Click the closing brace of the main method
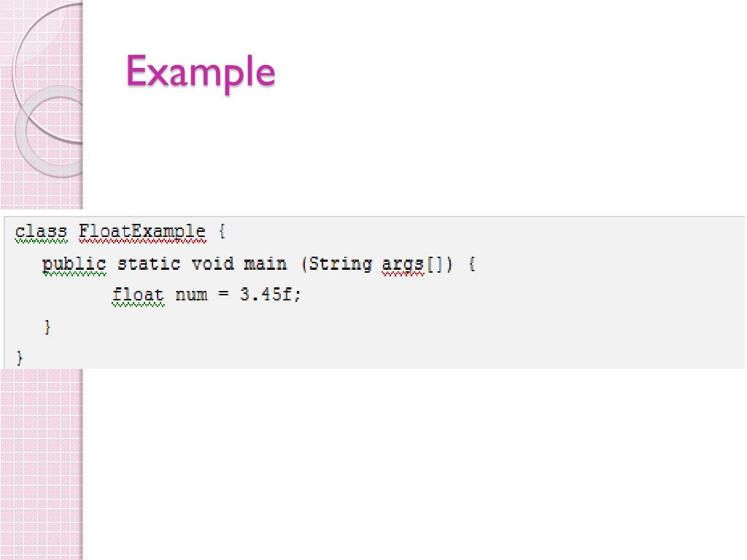The image size is (747, 560). click(x=47, y=327)
